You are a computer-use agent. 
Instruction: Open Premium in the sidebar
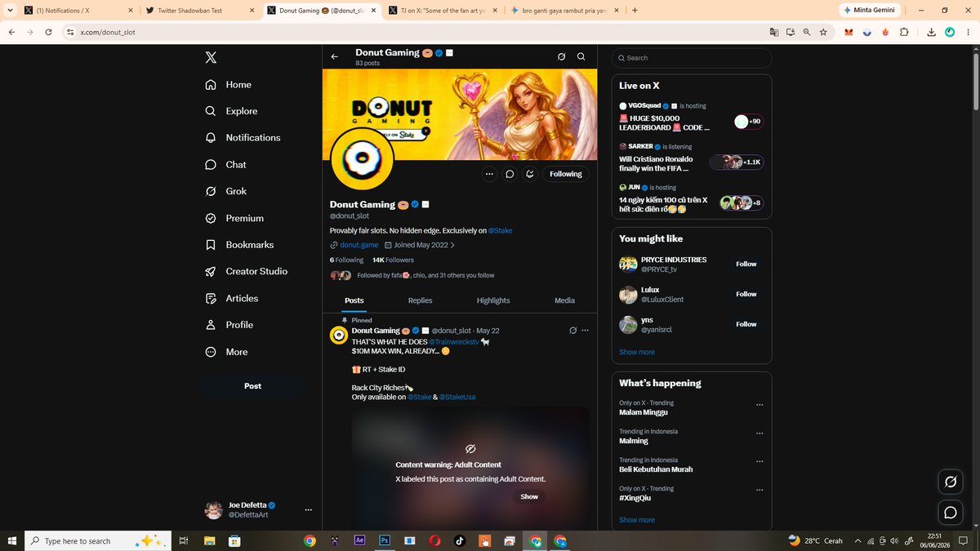point(234,218)
